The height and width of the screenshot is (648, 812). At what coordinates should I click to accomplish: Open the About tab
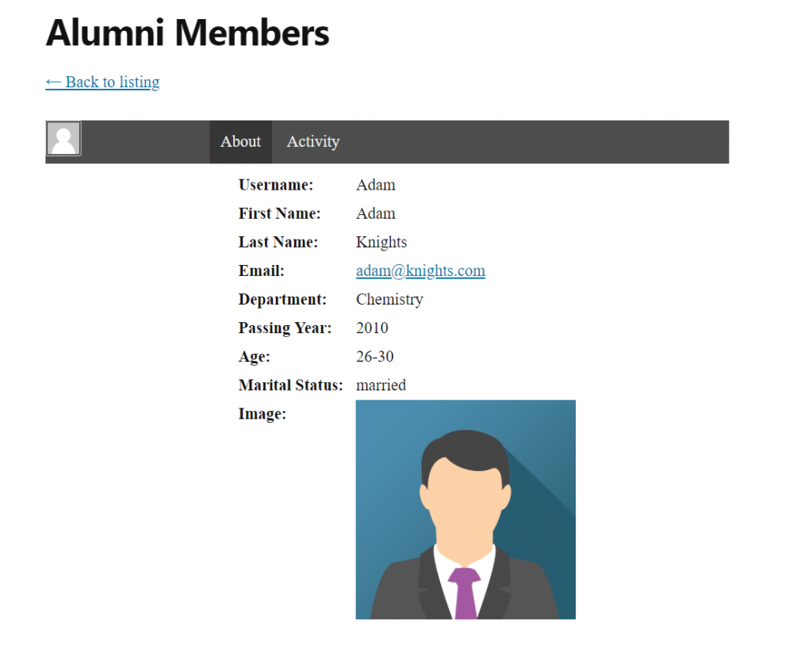[240, 142]
